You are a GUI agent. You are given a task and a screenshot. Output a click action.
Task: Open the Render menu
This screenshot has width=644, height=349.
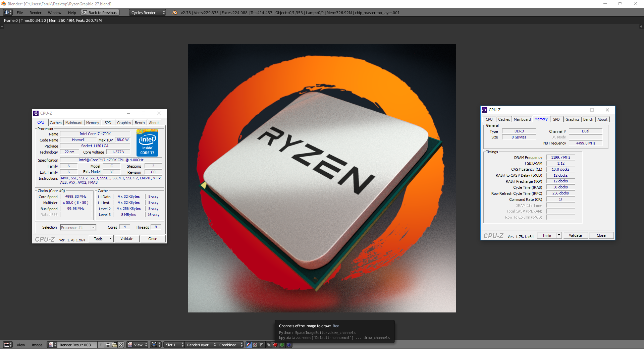click(x=35, y=13)
